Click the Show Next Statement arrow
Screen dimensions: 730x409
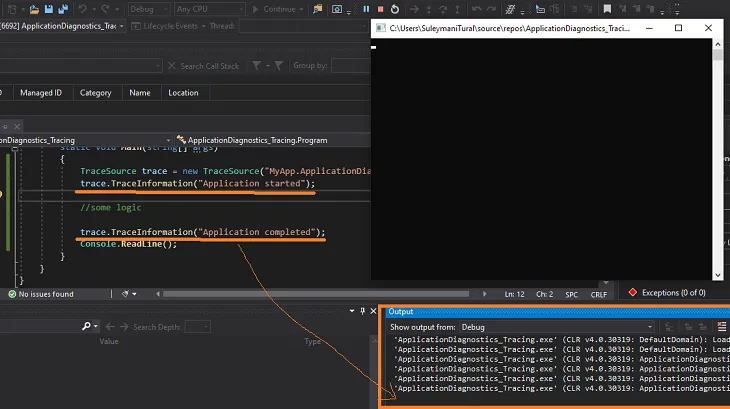click(414, 9)
